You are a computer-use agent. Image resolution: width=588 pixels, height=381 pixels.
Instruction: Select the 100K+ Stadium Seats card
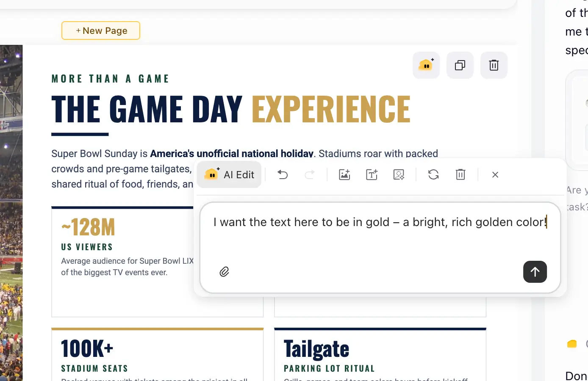click(x=158, y=354)
